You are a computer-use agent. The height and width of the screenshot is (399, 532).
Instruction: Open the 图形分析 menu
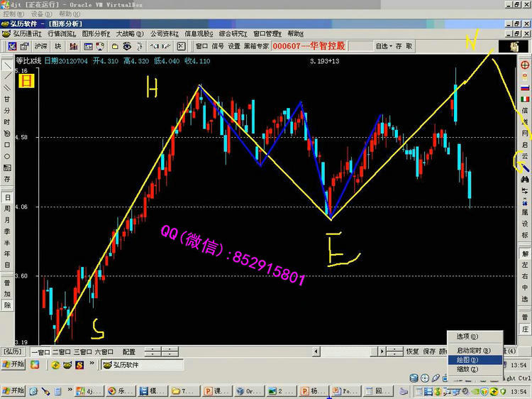(x=96, y=33)
